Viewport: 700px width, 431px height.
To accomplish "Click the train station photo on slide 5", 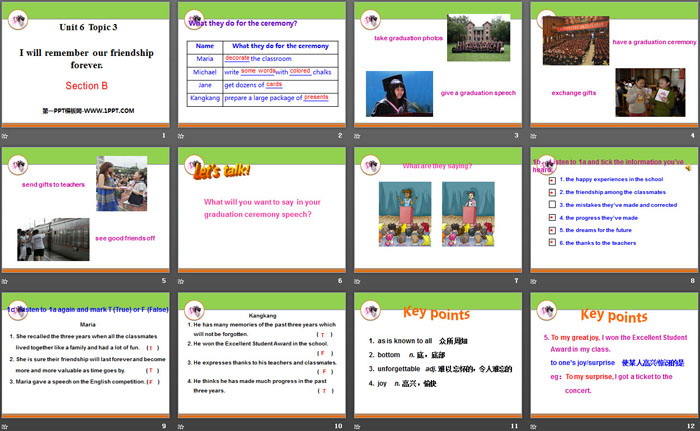I will click(50, 240).
